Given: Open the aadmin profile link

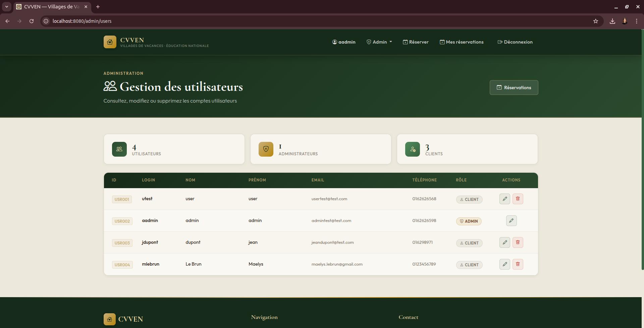Looking at the screenshot, I should [x=343, y=42].
